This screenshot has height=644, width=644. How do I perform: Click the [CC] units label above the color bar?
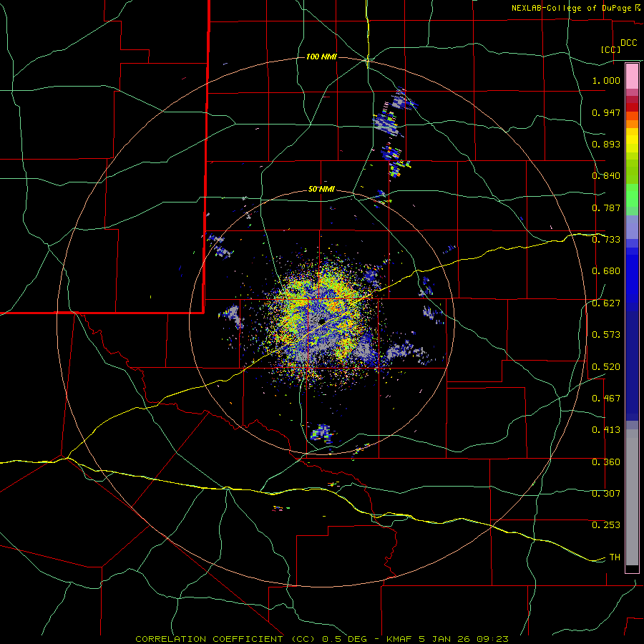pos(611,49)
